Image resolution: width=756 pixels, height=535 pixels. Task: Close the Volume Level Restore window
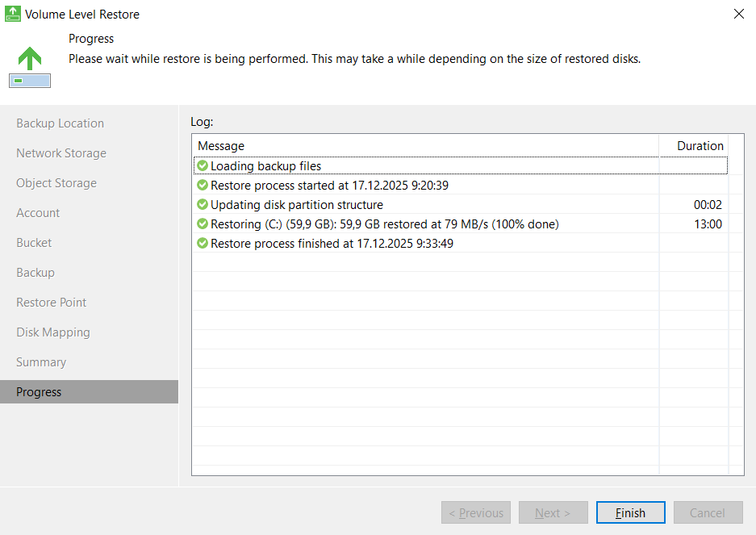pyautogui.click(x=738, y=14)
